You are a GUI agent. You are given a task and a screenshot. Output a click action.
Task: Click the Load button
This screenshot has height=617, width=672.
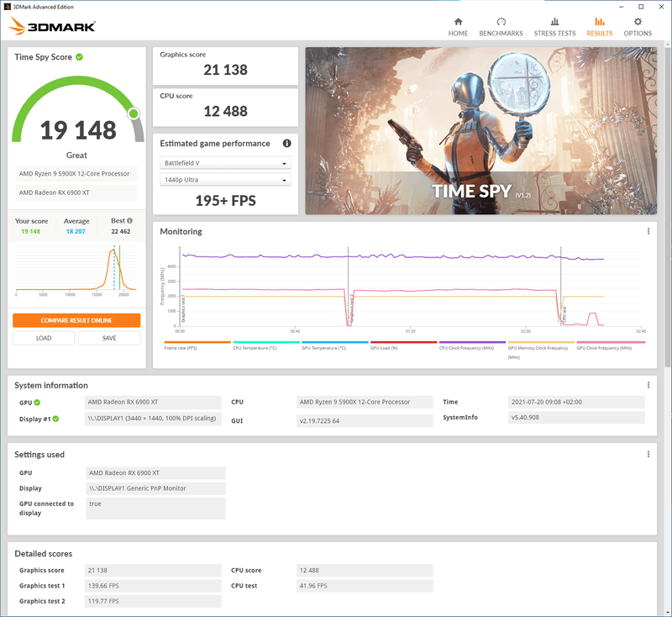44,338
